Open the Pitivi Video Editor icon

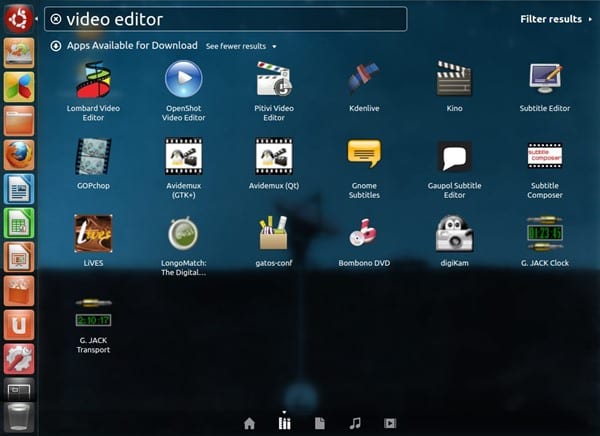[274, 78]
